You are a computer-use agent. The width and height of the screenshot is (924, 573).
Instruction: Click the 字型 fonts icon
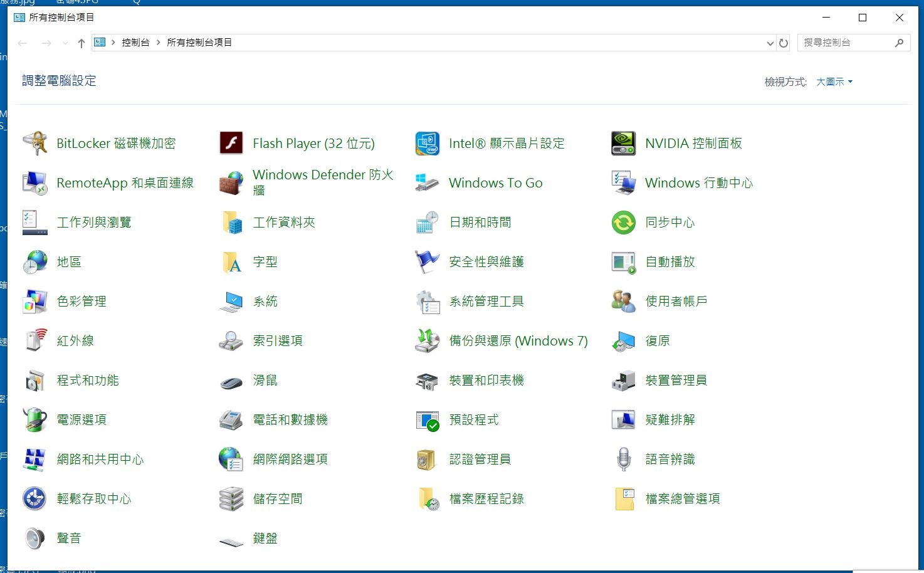click(x=231, y=261)
